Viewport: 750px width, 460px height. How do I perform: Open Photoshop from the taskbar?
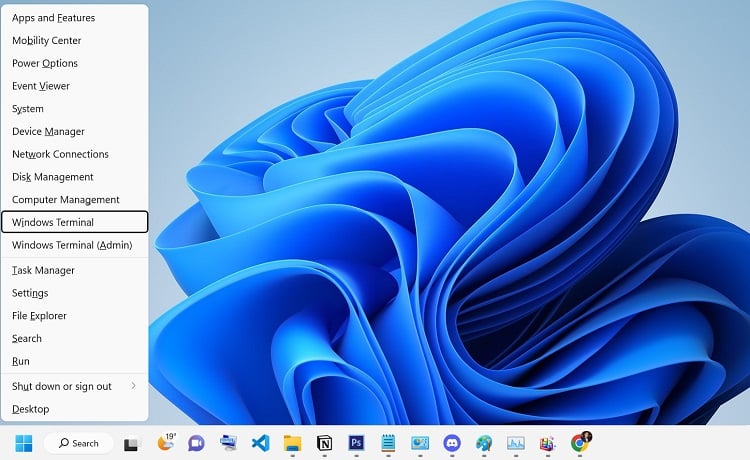click(356, 443)
